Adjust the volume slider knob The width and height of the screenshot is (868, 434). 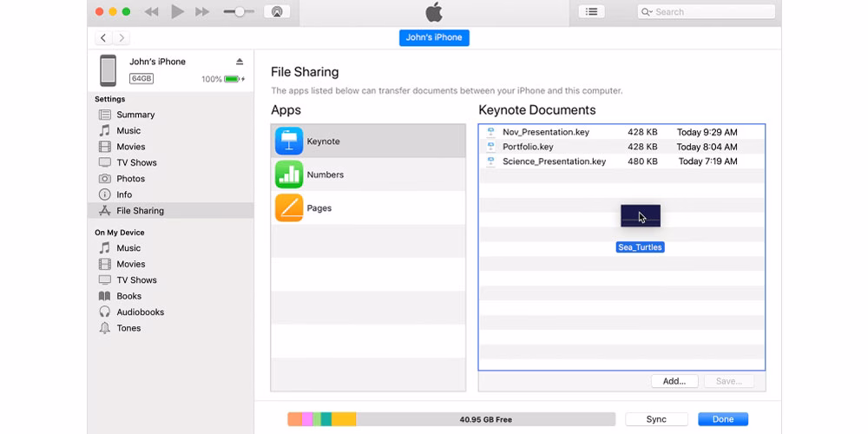(x=240, y=11)
